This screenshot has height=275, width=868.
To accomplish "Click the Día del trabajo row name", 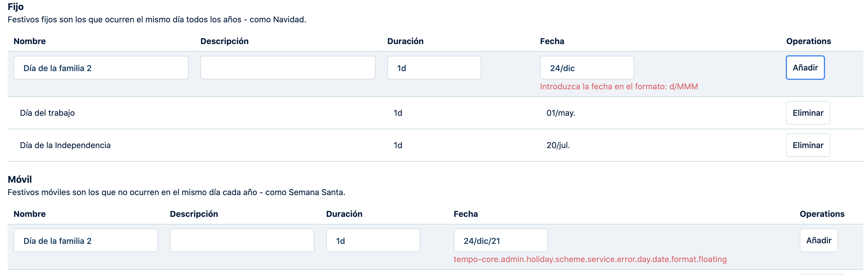I will click(47, 113).
